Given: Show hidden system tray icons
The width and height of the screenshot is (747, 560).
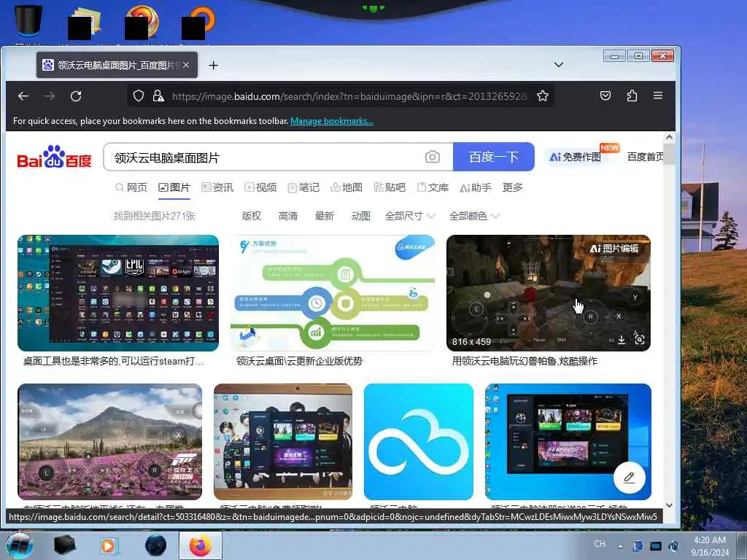Looking at the screenshot, I should pyautogui.click(x=620, y=546).
